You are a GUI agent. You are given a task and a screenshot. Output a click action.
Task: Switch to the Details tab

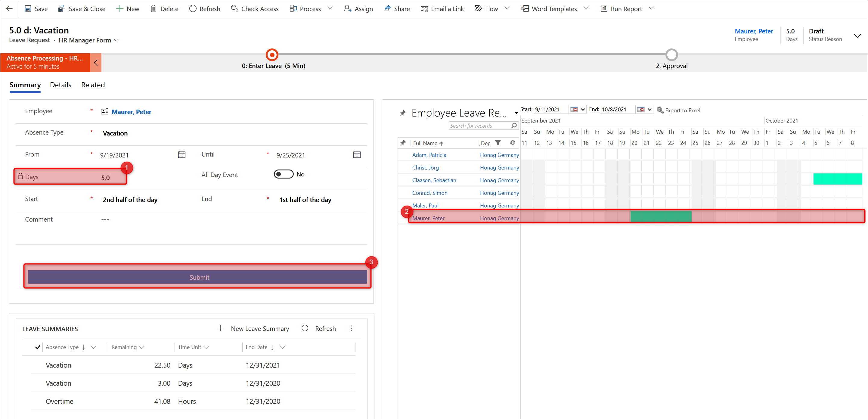pyautogui.click(x=61, y=85)
